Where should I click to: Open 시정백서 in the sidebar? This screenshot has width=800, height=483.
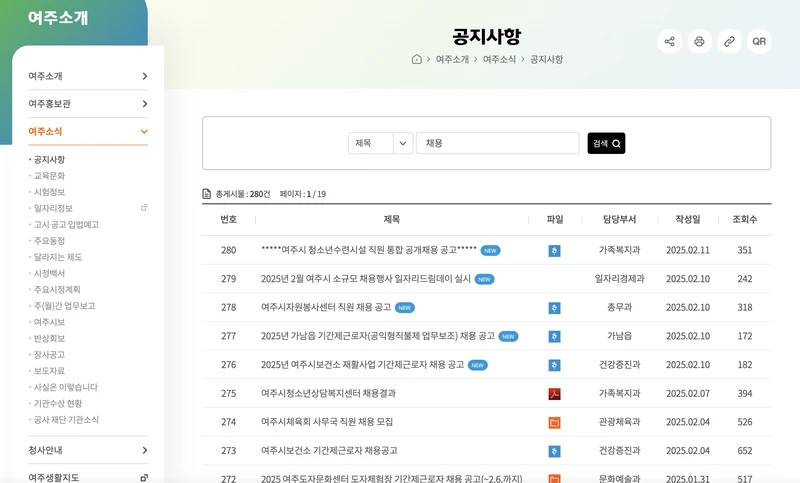(49, 273)
